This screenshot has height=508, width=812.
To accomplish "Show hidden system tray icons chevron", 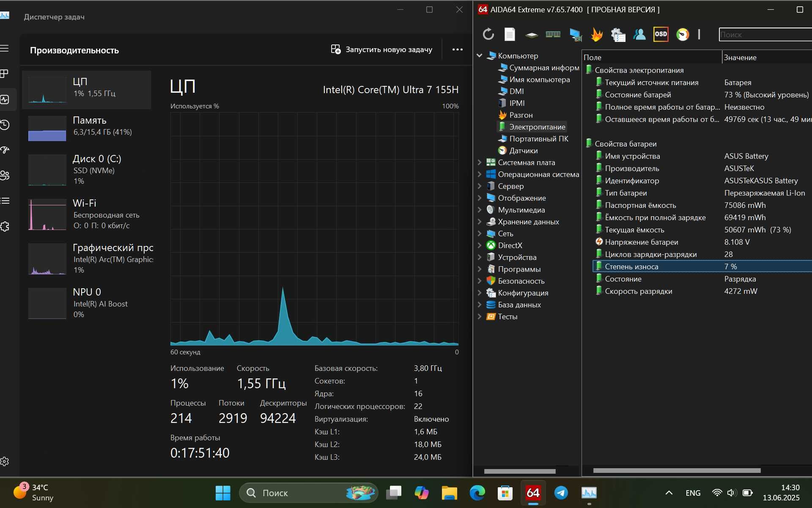I will tap(669, 493).
